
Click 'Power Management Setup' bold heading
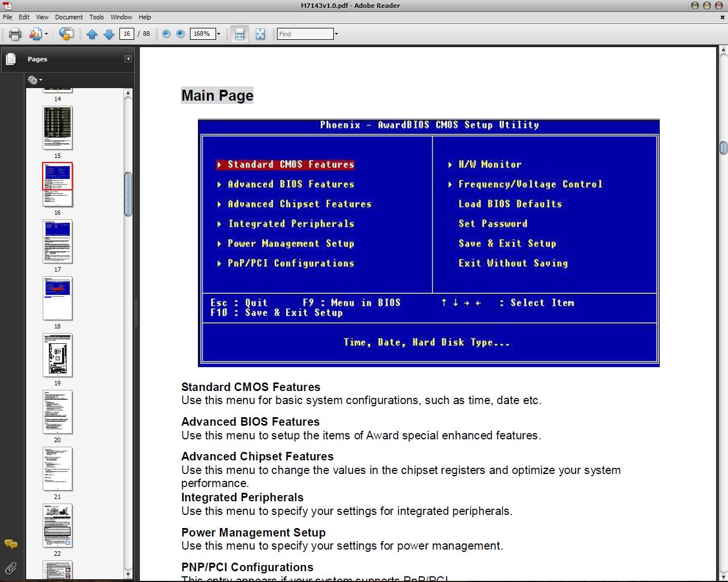click(x=254, y=533)
